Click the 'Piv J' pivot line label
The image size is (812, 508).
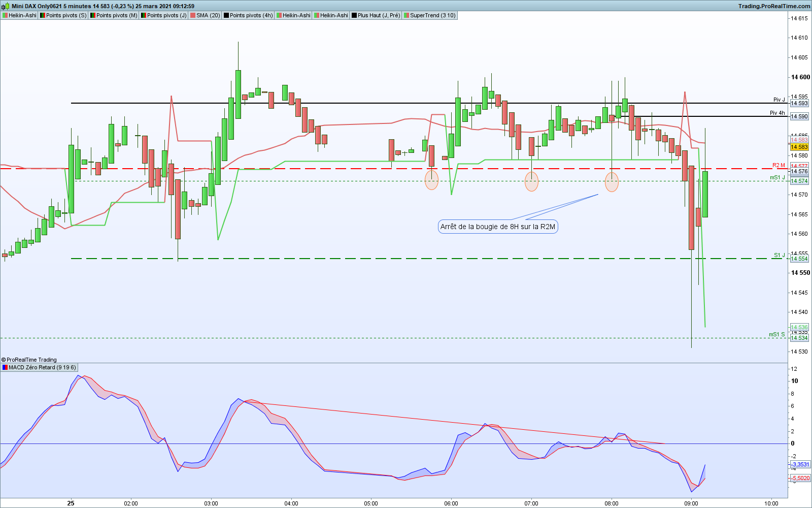coord(779,100)
